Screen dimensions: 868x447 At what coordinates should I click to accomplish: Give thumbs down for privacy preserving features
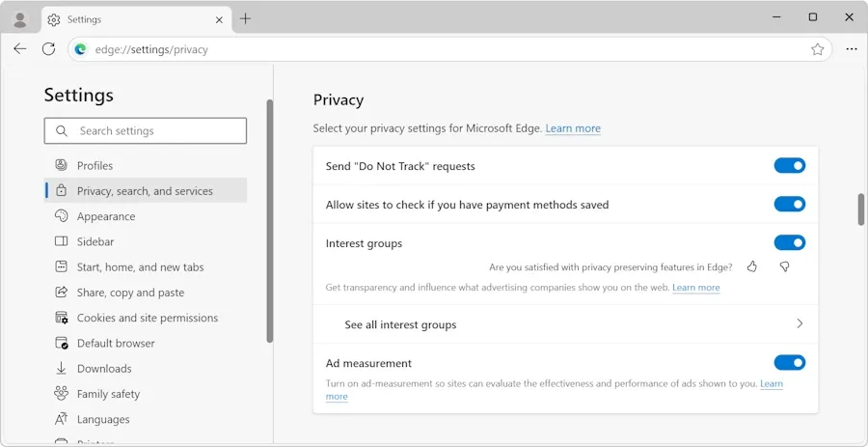click(784, 267)
